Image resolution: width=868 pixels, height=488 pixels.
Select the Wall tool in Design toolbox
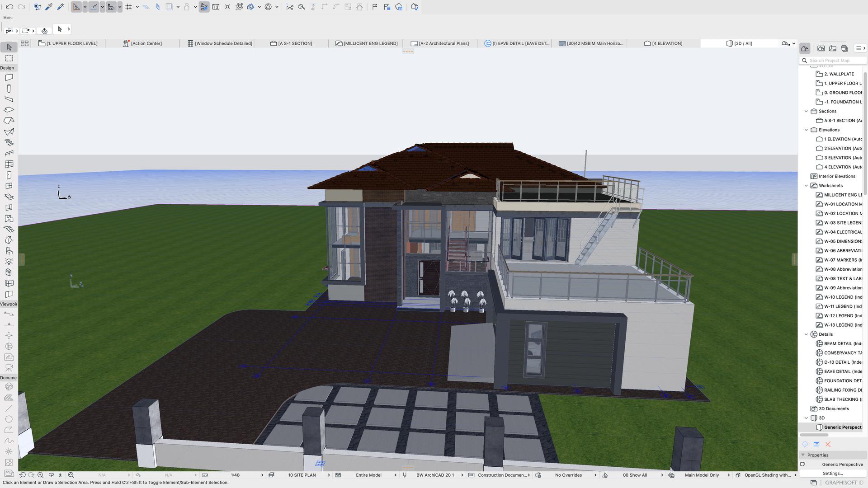[9, 78]
